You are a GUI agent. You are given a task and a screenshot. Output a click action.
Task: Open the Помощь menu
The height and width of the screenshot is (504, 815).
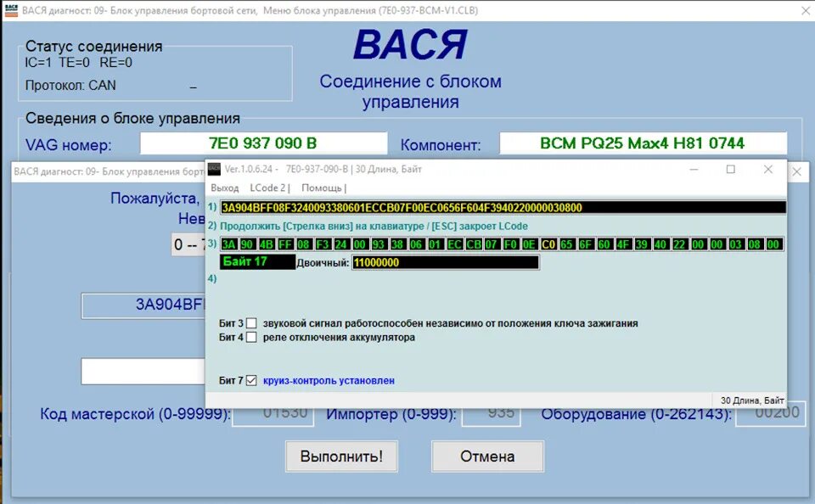(x=322, y=188)
